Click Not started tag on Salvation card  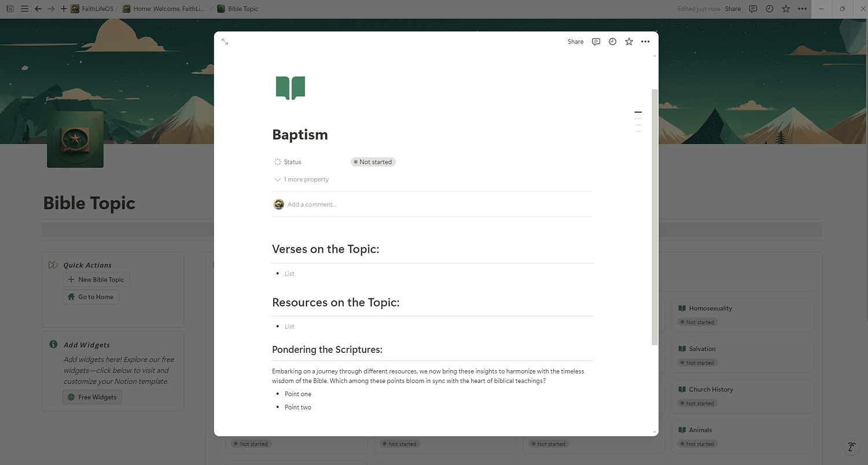[698, 363]
